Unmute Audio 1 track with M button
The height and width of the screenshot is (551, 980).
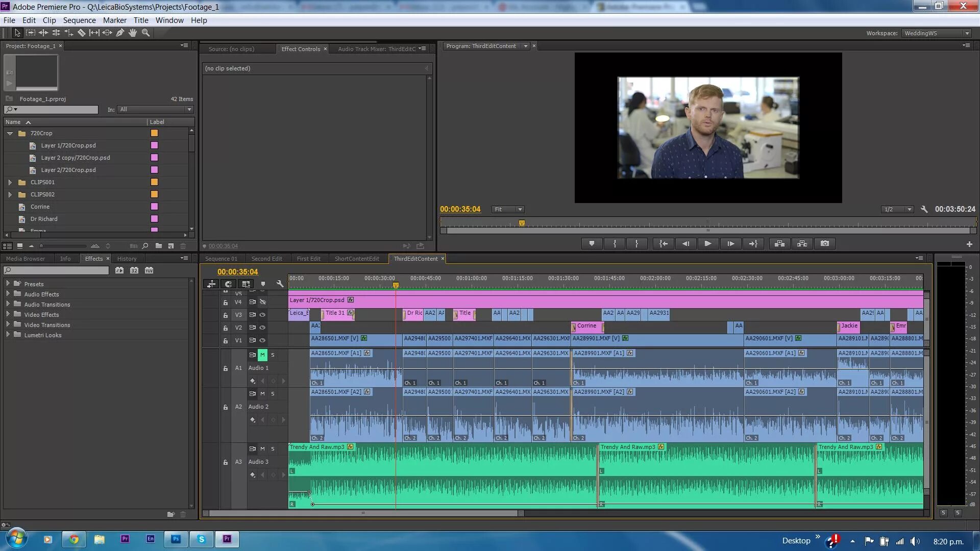coord(262,355)
